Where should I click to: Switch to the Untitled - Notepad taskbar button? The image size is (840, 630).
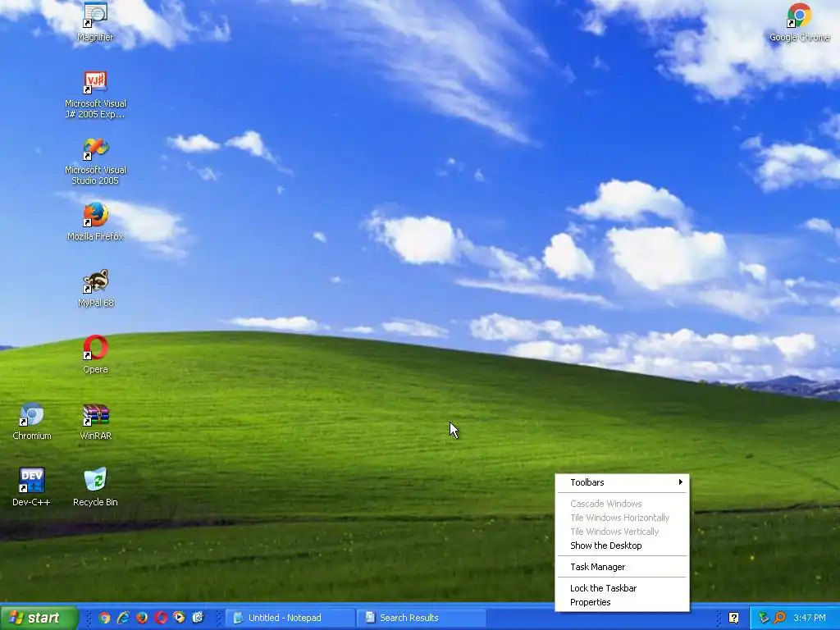pos(290,618)
